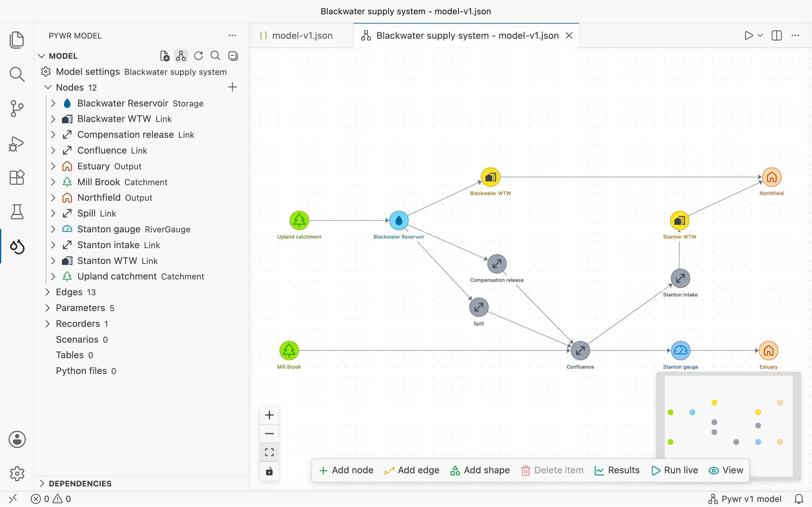Click the fit view icon in zoom controls
The image size is (812, 507).
[x=269, y=452]
